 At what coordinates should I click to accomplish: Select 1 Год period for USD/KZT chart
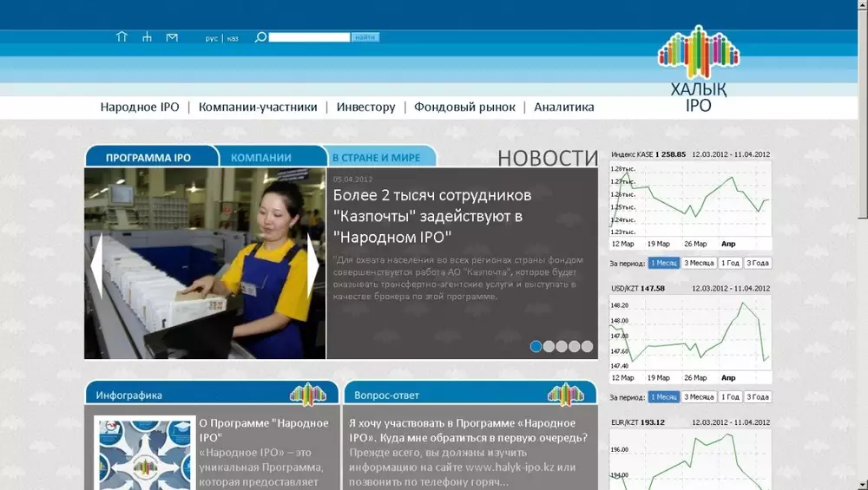click(731, 397)
